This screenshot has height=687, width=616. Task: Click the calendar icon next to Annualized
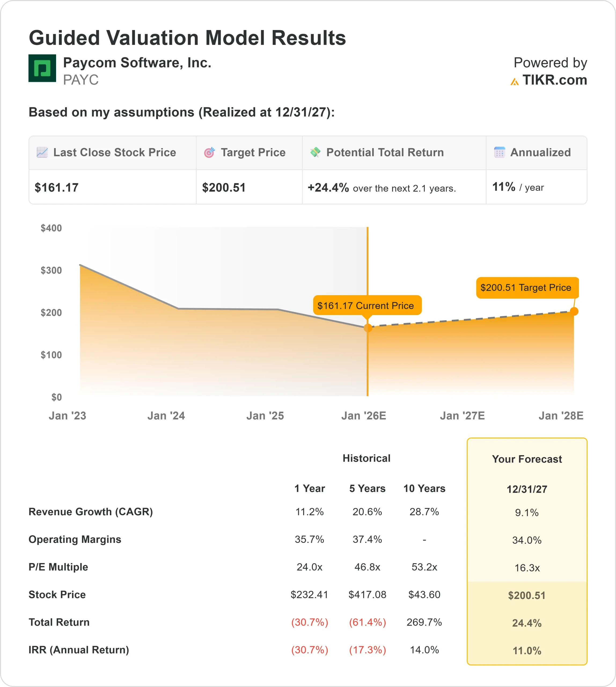[498, 153]
